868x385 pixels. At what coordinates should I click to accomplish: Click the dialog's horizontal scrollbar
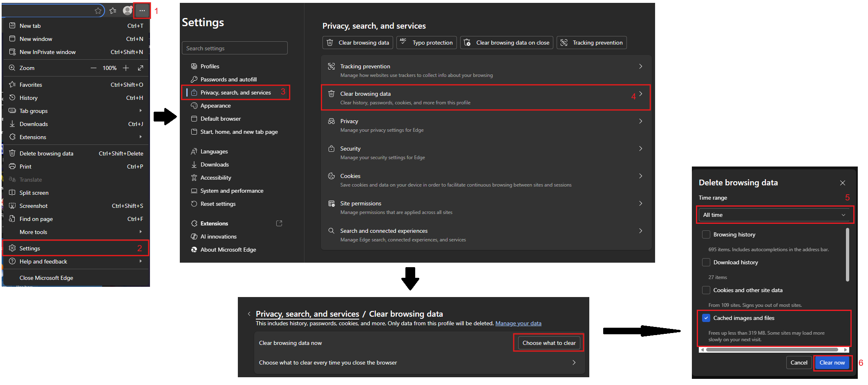pos(772,350)
